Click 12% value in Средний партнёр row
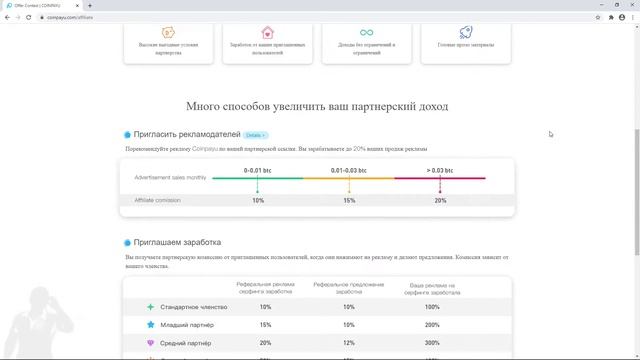 [x=349, y=343]
